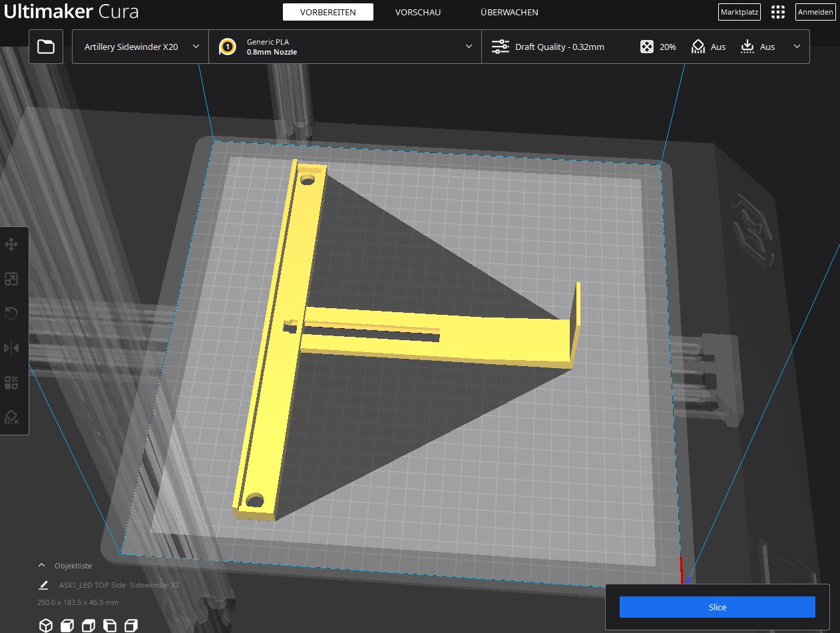Switch to front view cube icon
This screenshot has width=840, height=633.
tap(67, 625)
